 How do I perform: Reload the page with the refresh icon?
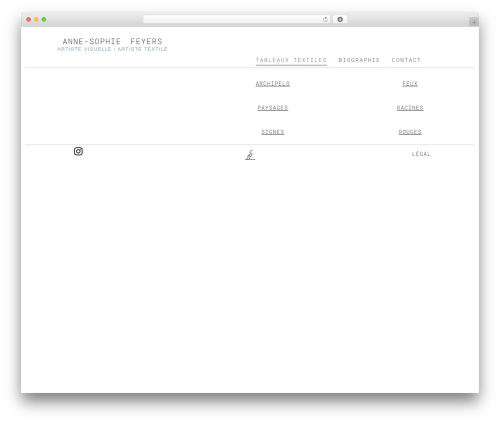click(x=325, y=20)
